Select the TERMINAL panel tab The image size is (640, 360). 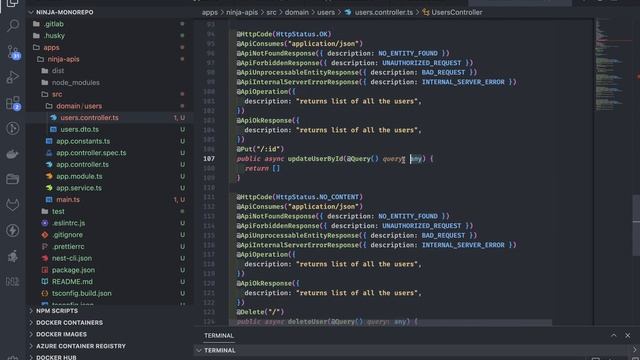point(219,336)
